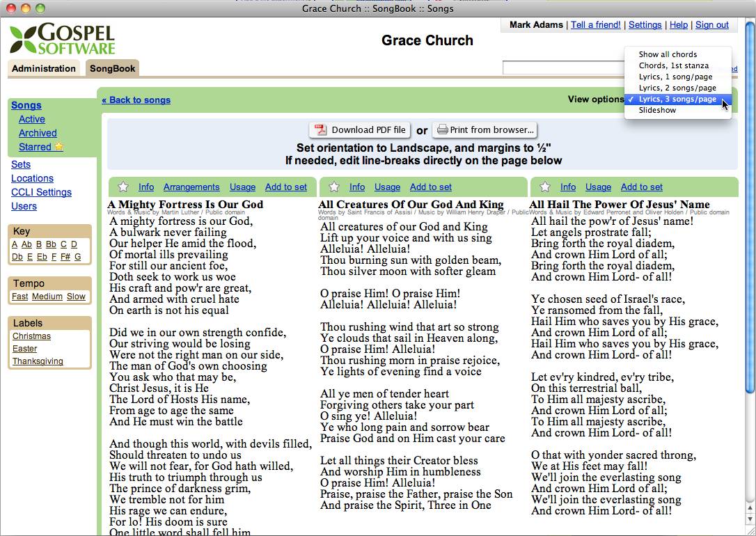Filter songs by key D
Viewport: 756px width, 536px height.
[74, 244]
